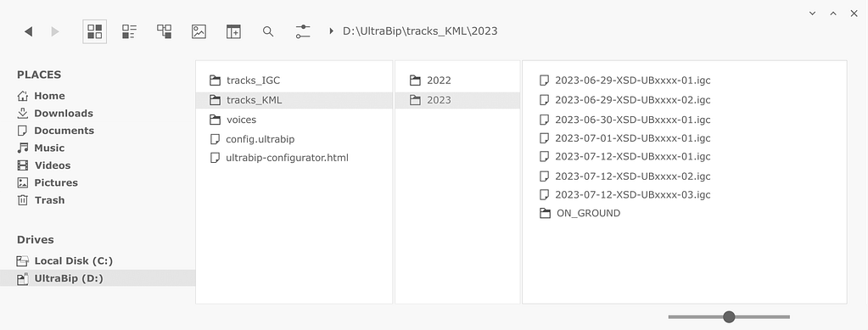The height and width of the screenshot is (330, 868).
Task: Click the 2022 folder icon
Action: 415,81
